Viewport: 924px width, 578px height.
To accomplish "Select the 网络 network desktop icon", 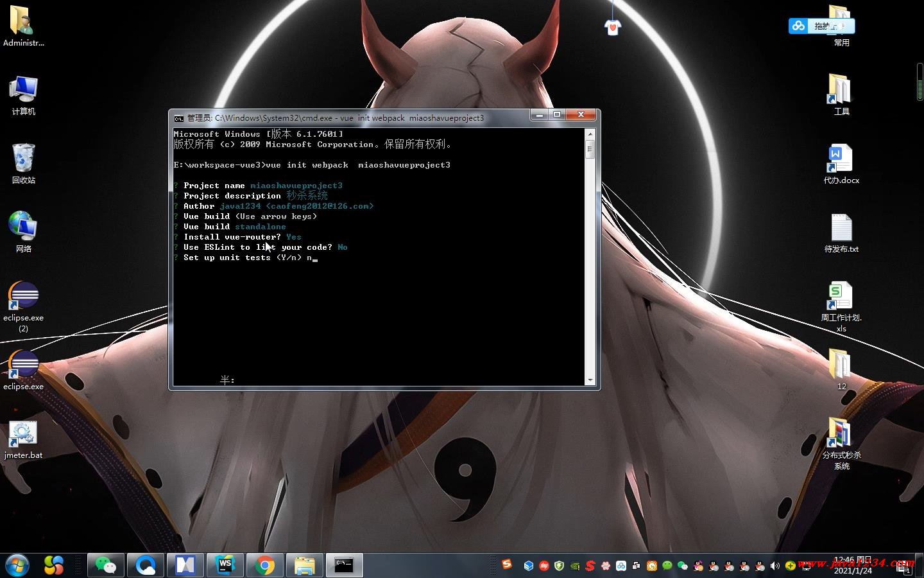I will tap(23, 232).
